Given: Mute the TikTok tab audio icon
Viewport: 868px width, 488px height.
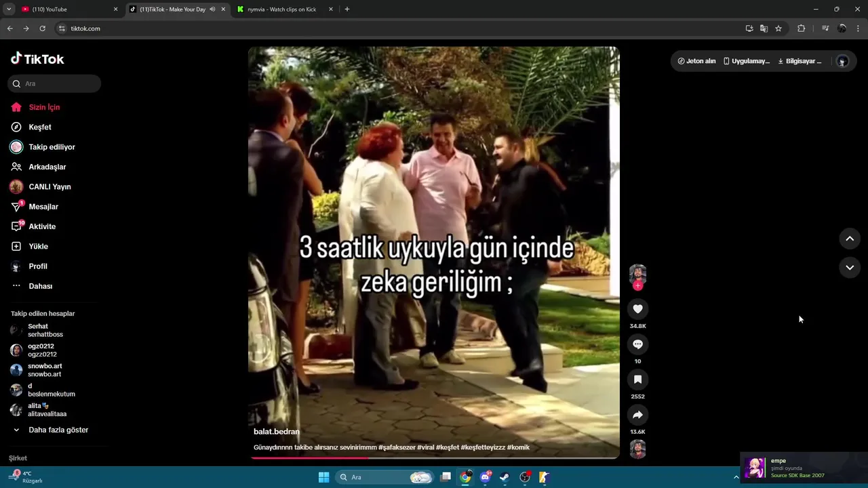Looking at the screenshot, I should click(212, 9).
